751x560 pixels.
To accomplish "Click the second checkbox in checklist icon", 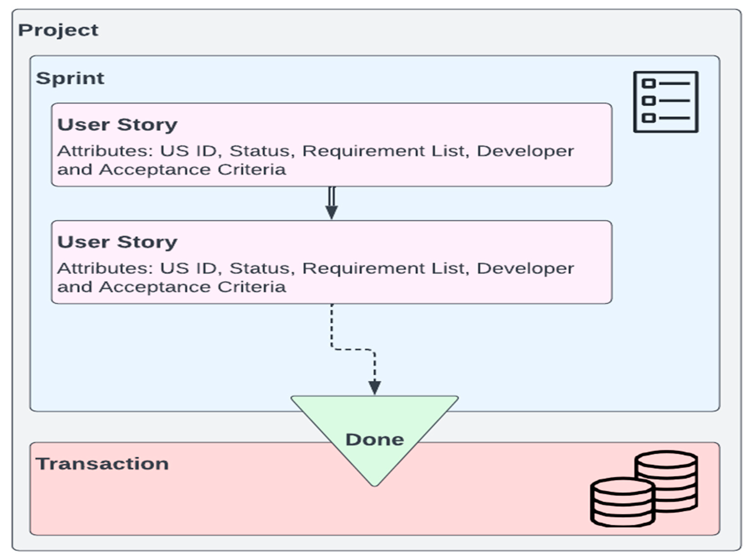I will pyautogui.click(x=648, y=101).
